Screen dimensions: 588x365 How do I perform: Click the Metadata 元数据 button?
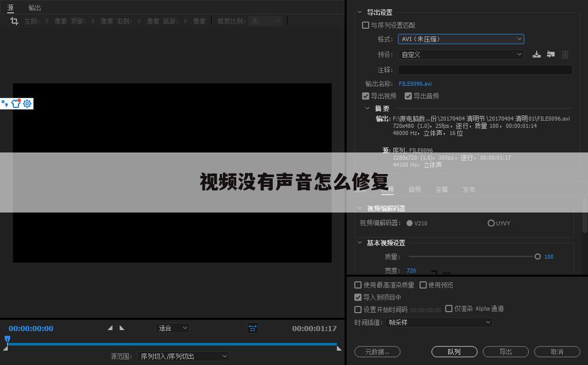(x=377, y=352)
